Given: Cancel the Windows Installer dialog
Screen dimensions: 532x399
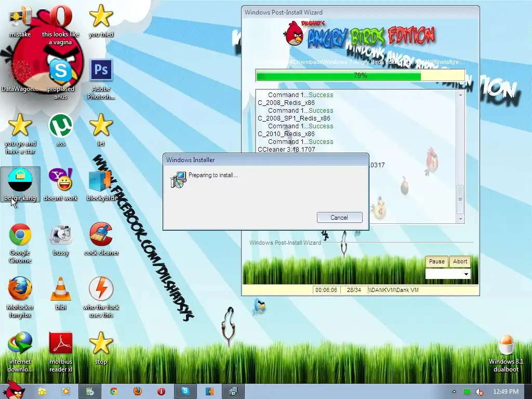Looking at the screenshot, I should (340, 218).
